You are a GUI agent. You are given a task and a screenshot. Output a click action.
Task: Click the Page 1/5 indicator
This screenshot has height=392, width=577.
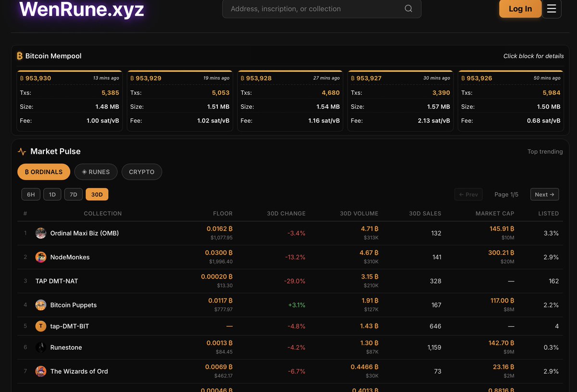(506, 194)
